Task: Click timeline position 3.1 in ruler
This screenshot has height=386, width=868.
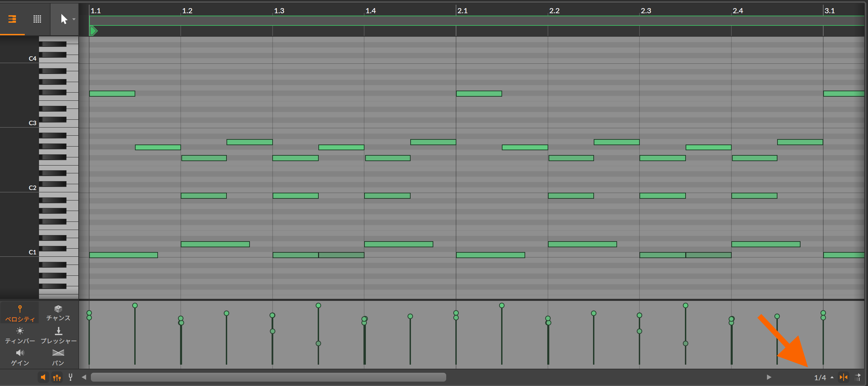Action: click(x=830, y=11)
